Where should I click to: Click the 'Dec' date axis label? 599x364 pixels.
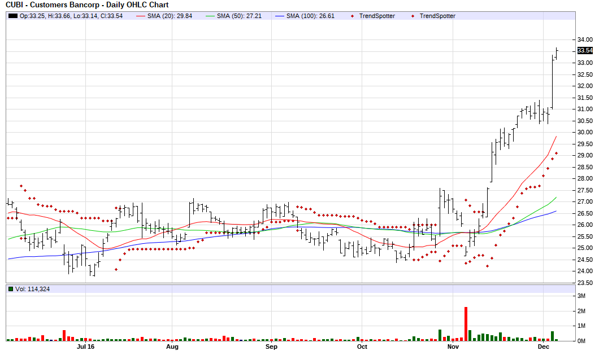543,347
